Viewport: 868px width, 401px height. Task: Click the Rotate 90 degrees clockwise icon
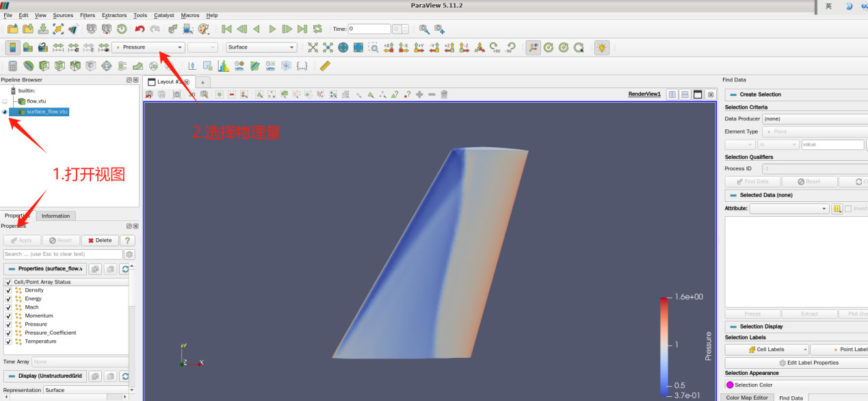pos(494,47)
